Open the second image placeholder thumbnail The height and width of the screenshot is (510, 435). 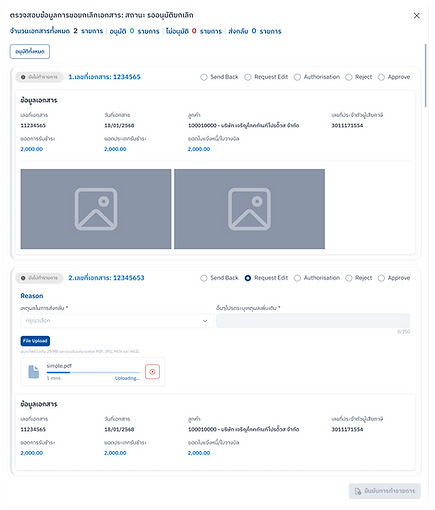tap(249, 209)
